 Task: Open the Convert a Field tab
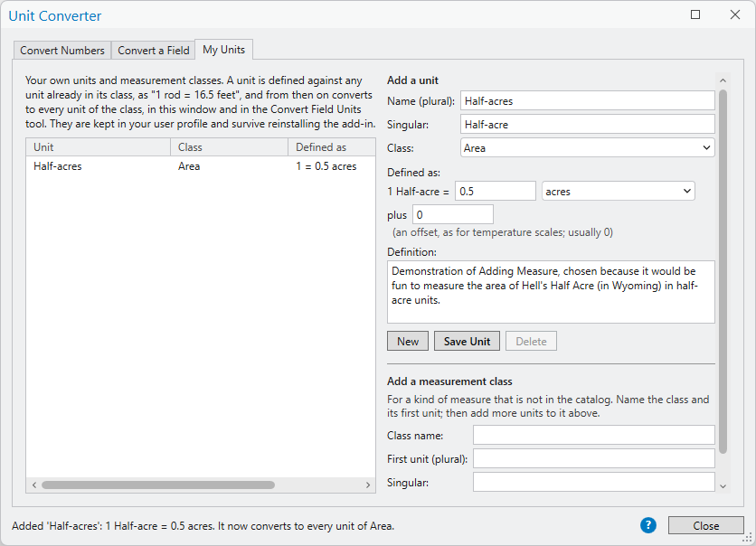154,50
